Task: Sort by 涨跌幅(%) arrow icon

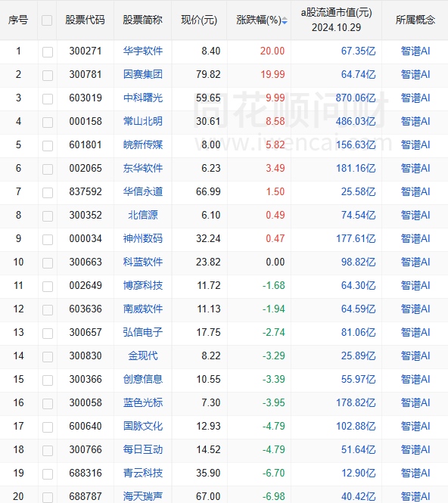Action: click(x=285, y=21)
